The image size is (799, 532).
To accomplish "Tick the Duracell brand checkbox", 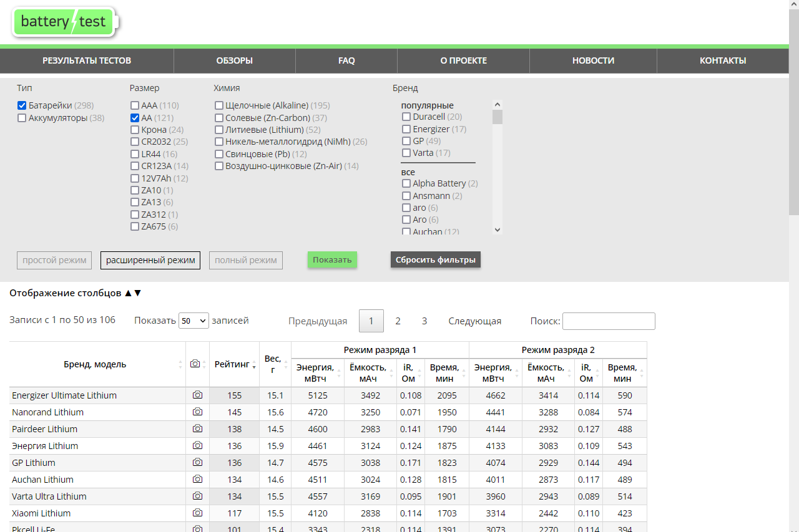I will click(406, 117).
